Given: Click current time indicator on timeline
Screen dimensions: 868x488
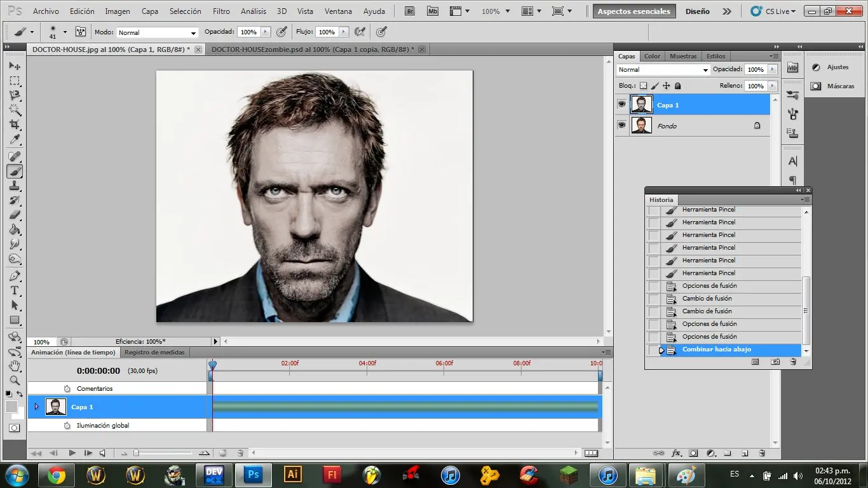Looking at the screenshot, I should pos(212,365).
